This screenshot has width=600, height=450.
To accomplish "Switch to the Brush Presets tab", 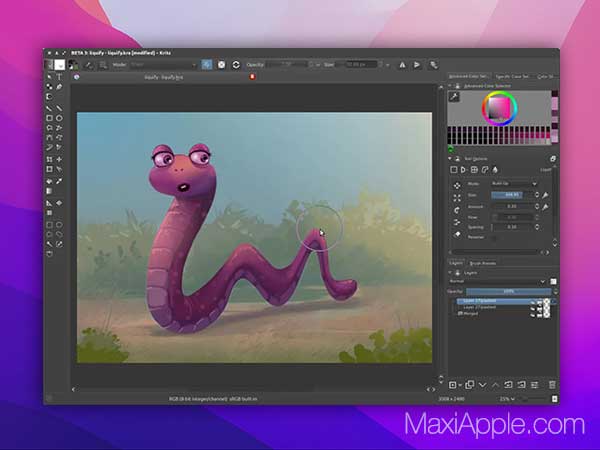I will point(483,263).
